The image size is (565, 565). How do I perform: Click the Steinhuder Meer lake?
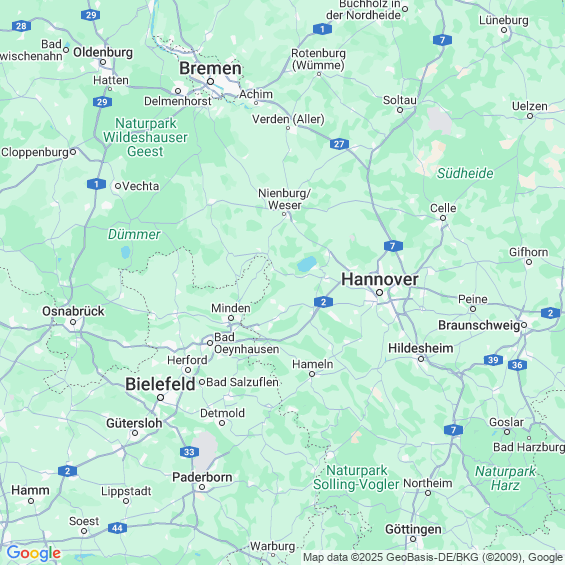click(x=307, y=264)
